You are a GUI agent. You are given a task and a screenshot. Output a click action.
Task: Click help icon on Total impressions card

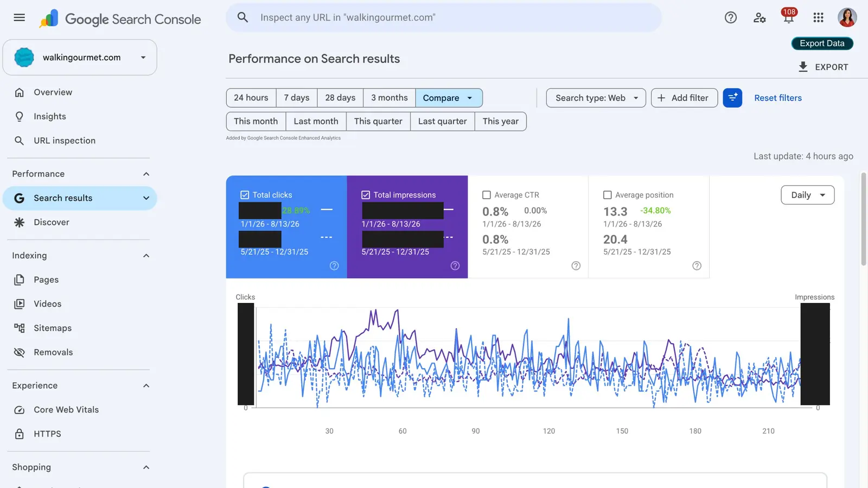[x=455, y=265]
